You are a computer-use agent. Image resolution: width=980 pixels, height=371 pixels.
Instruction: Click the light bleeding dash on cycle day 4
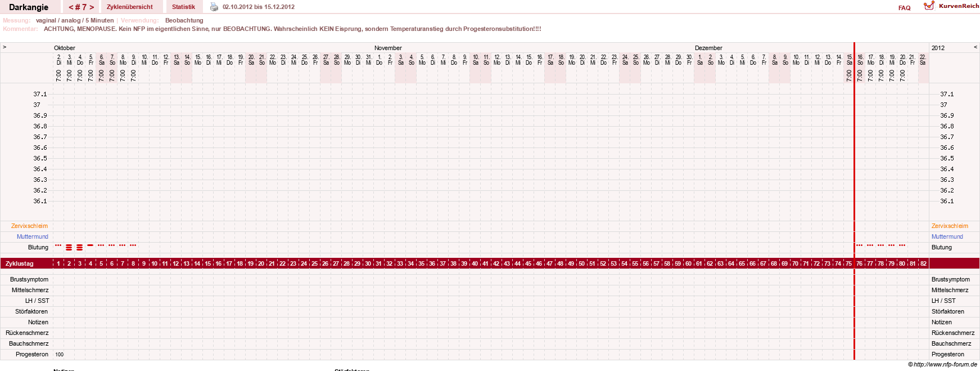(90, 245)
